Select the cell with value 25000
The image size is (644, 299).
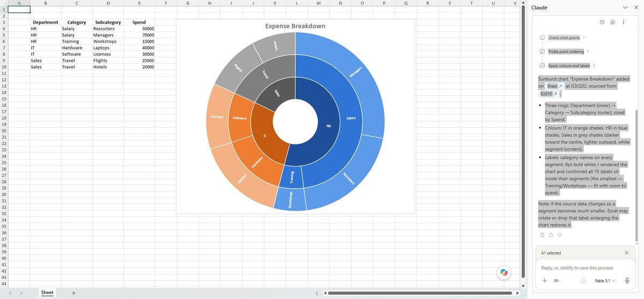(140, 61)
